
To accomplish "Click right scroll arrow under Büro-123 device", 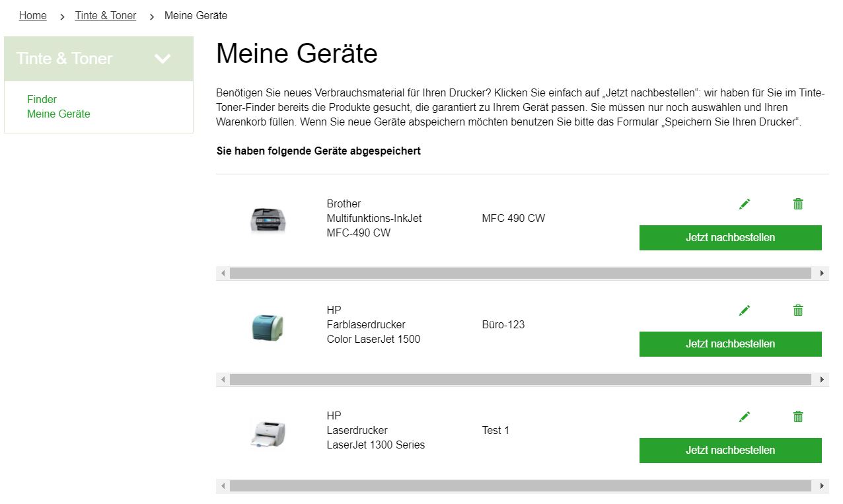I will pos(822,380).
